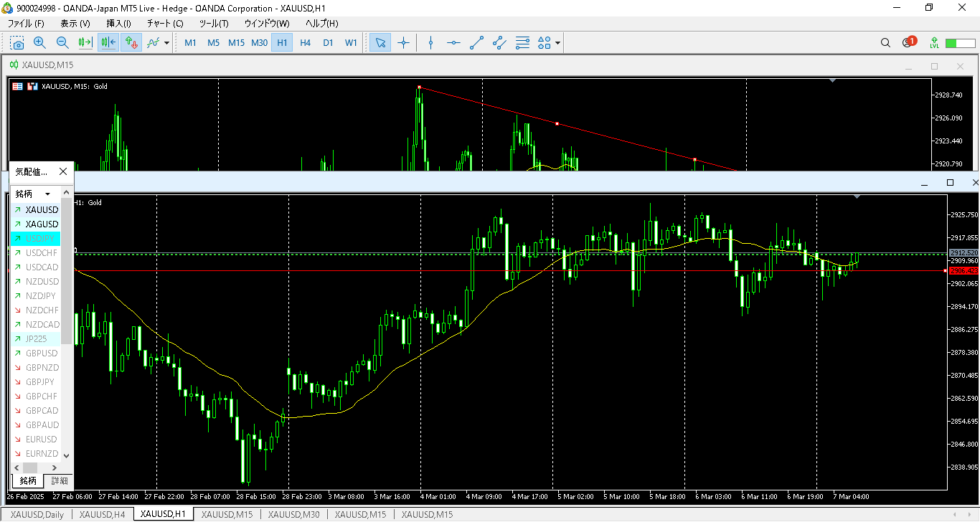The image size is (980, 522).
Task: Open the チャート (C) menu
Action: 165,24
